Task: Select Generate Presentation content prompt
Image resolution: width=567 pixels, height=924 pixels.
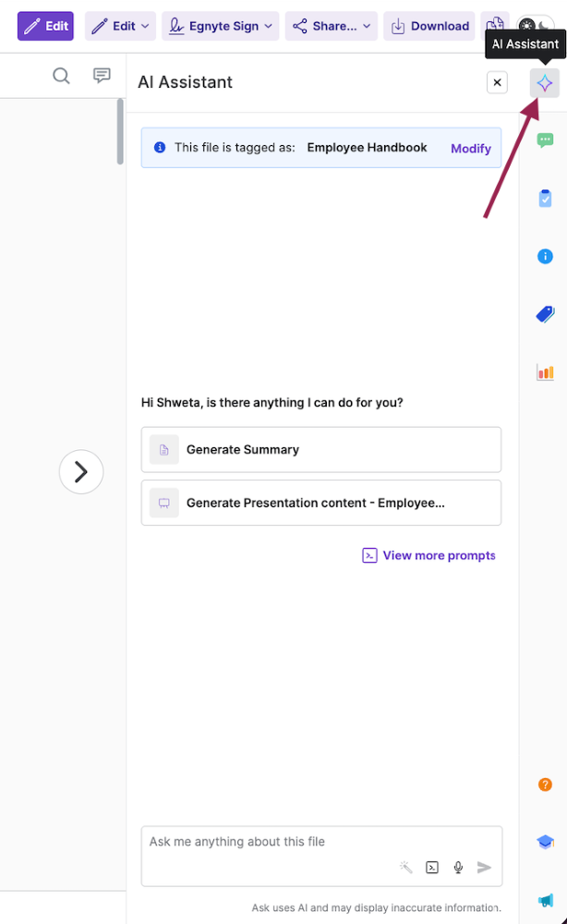Action: (x=320, y=503)
